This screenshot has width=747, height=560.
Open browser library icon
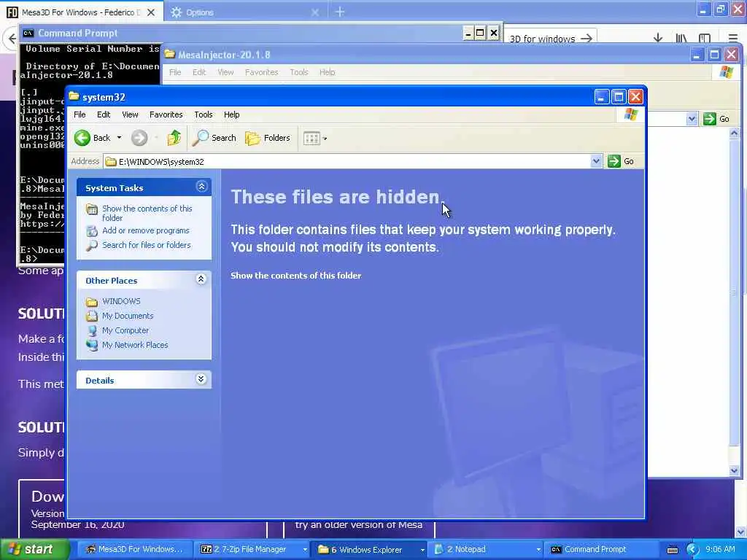[x=681, y=38]
